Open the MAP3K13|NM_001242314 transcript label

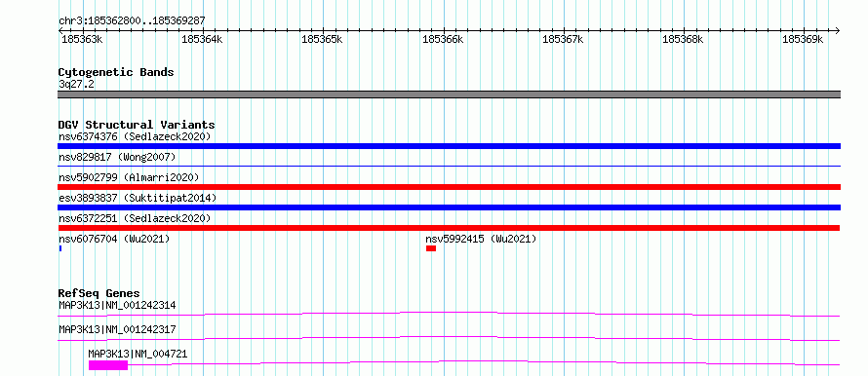pyautogui.click(x=117, y=305)
